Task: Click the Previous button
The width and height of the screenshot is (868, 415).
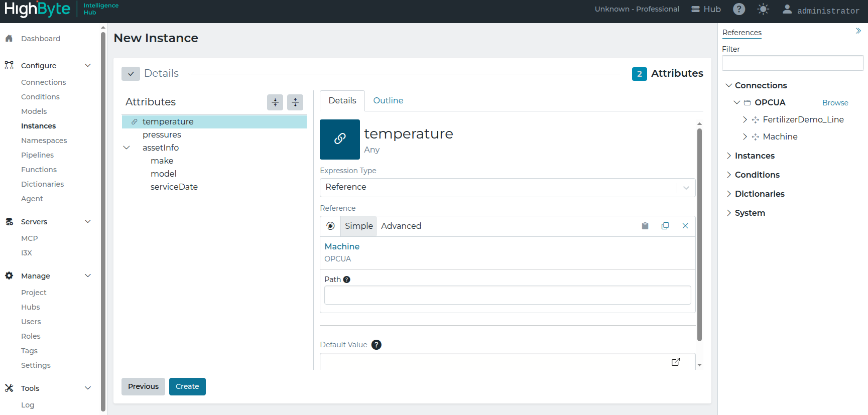Action: [143, 386]
